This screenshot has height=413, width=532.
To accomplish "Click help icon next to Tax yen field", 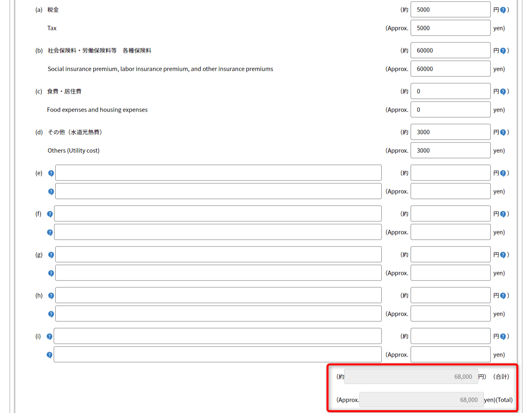I will tap(503, 10).
